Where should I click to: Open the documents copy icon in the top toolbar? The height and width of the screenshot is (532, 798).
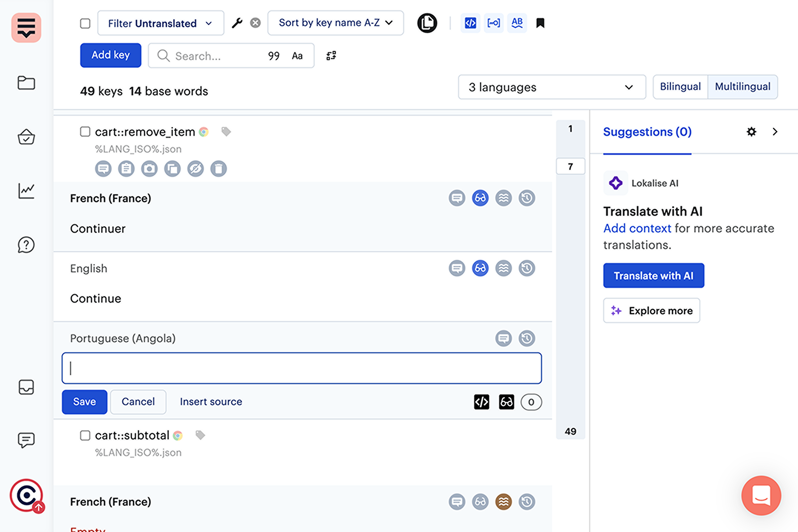427,23
